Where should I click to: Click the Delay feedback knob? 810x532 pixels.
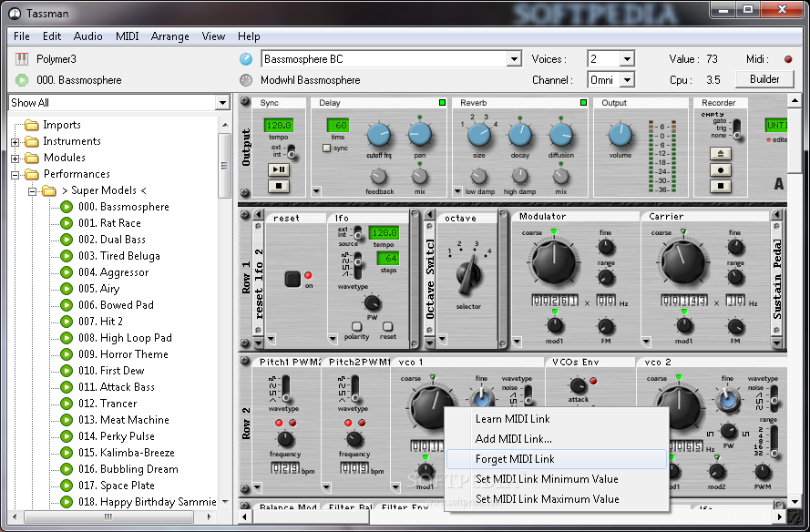(x=379, y=177)
